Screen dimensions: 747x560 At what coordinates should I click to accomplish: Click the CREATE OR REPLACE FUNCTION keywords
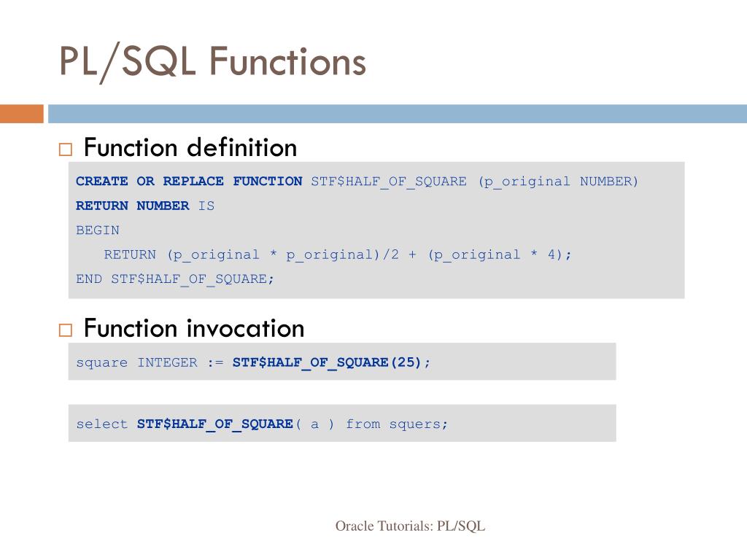(189, 182)
